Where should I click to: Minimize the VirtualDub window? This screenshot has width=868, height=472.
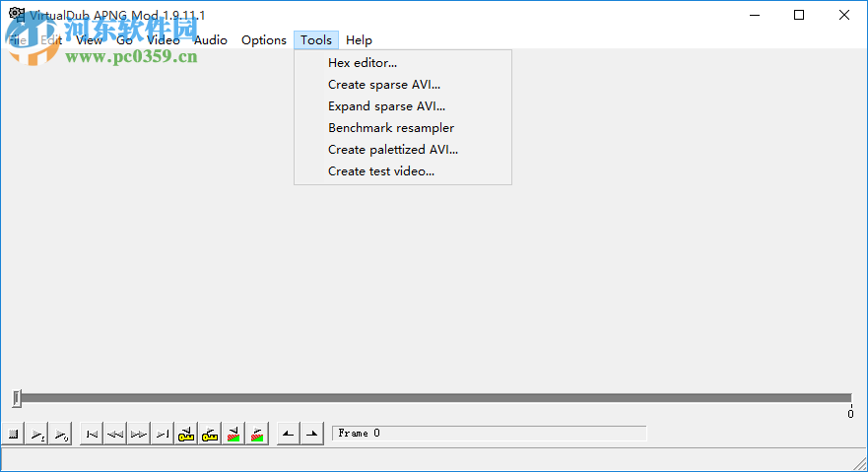(x=755, y=15)
